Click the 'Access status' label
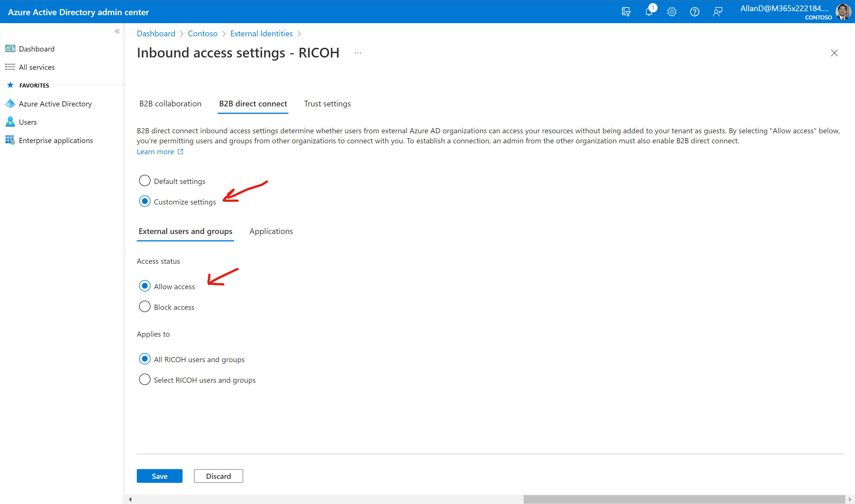 [x=158, y=261]
